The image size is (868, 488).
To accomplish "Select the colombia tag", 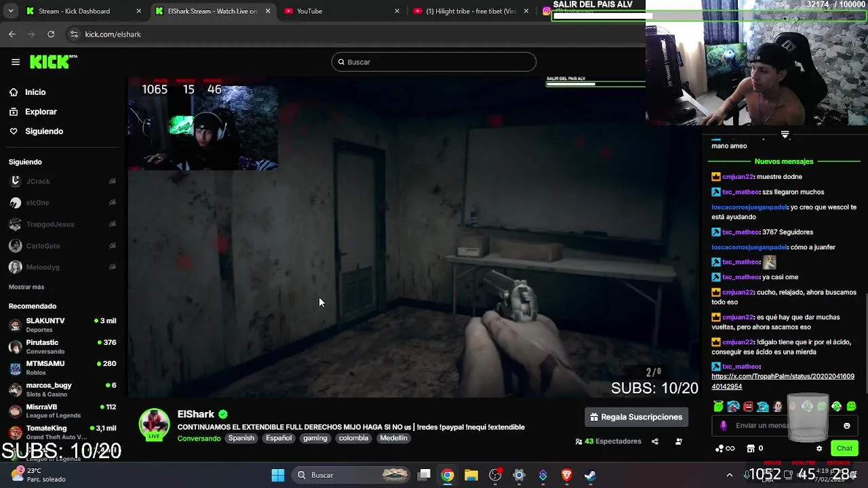I will pos(353,438).
